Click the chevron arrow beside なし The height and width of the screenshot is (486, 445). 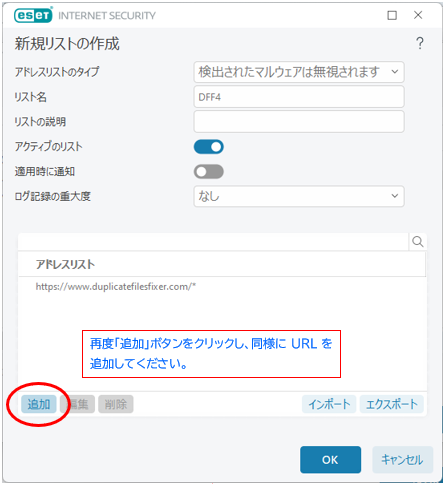coord(395,196)
